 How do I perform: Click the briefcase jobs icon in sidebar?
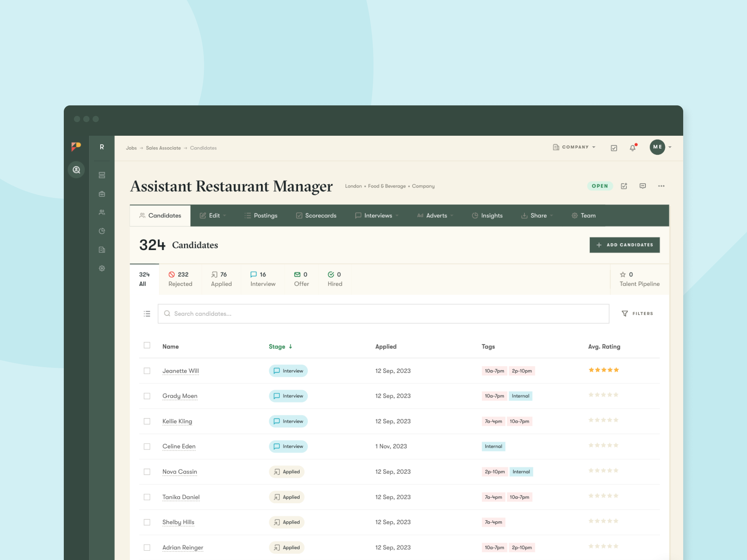click(x=102, y=194)
